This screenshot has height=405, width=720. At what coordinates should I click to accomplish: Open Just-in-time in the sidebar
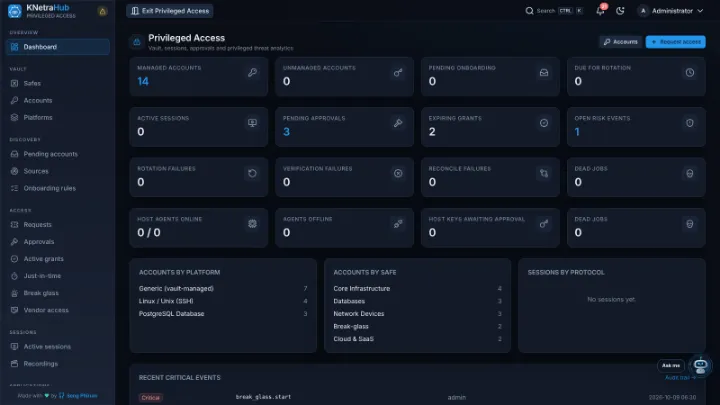pos(58,276)
